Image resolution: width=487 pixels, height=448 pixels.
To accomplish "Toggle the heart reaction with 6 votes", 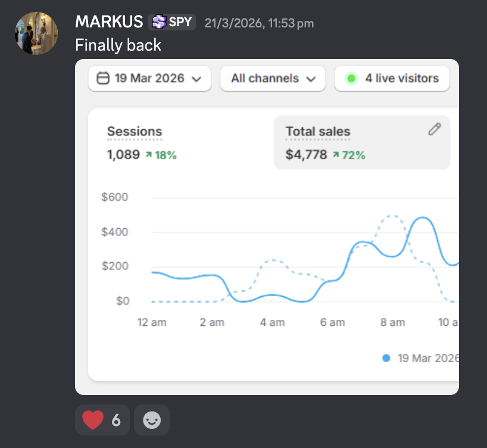I will 102,420.
